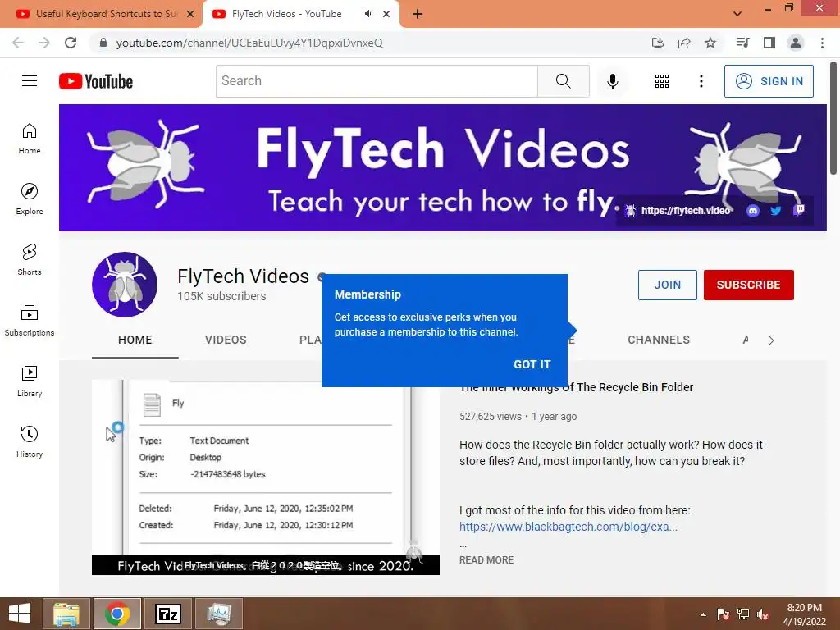The image size is (840, 630).
Task: Click the Twitter icon on banner
Action: coord(776,211)
